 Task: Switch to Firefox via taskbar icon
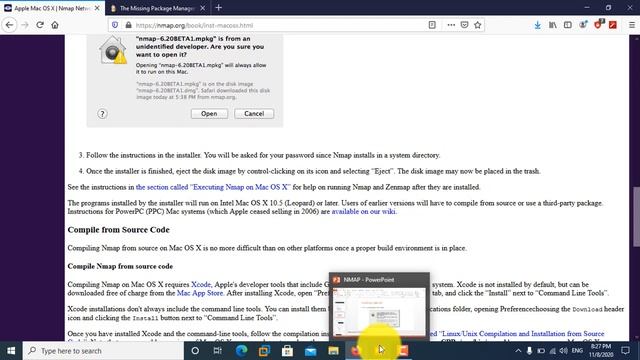tap(356, 351)
